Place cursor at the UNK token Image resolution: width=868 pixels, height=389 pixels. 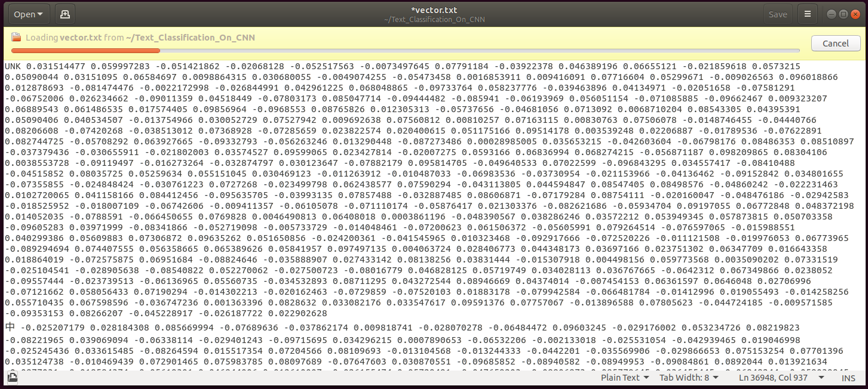click(13, 66)
